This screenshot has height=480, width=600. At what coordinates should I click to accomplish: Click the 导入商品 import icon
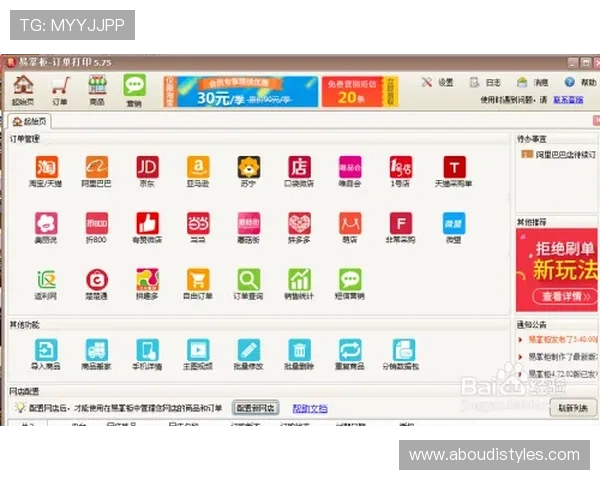tap(46, 350)
